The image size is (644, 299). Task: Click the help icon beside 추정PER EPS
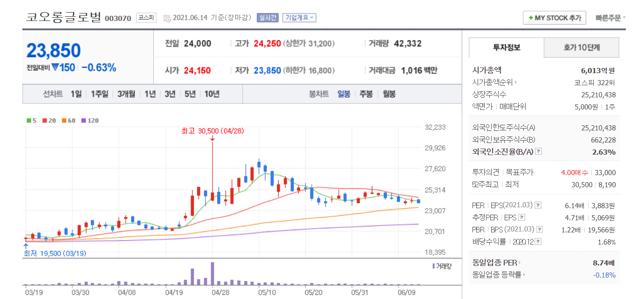click(x=521, y=217)
